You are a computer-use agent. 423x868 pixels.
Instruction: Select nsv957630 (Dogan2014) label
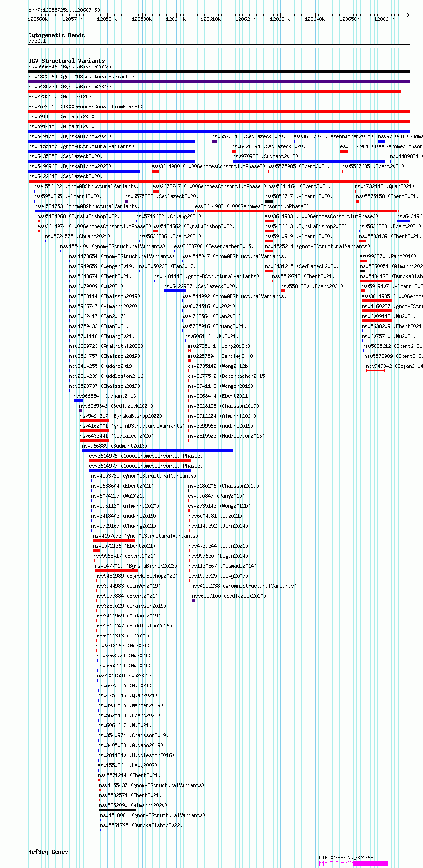218,556
